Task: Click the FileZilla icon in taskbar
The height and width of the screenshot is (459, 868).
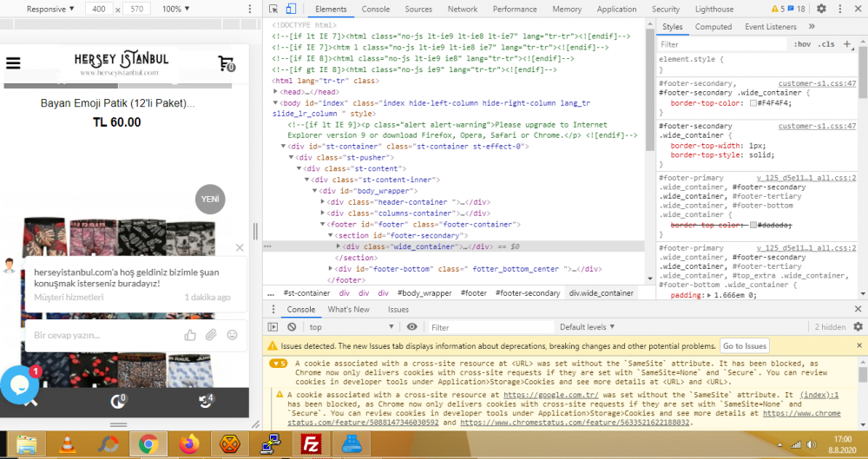Action: pos(311,444)
